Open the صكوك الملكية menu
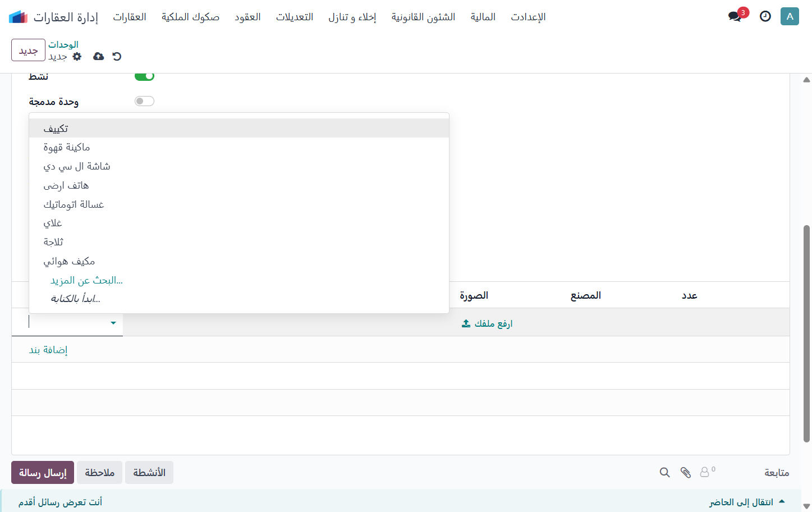 (x=190, y=17)
